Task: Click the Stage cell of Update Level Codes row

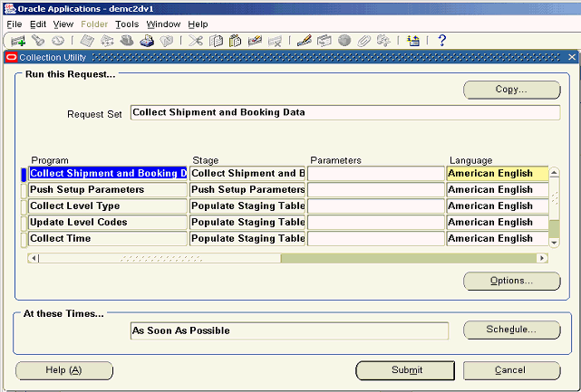Action: click(247, 222)
